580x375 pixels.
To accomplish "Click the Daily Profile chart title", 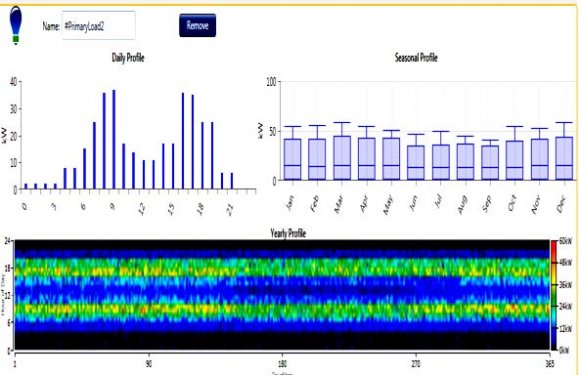I will (x=128, y=58).
